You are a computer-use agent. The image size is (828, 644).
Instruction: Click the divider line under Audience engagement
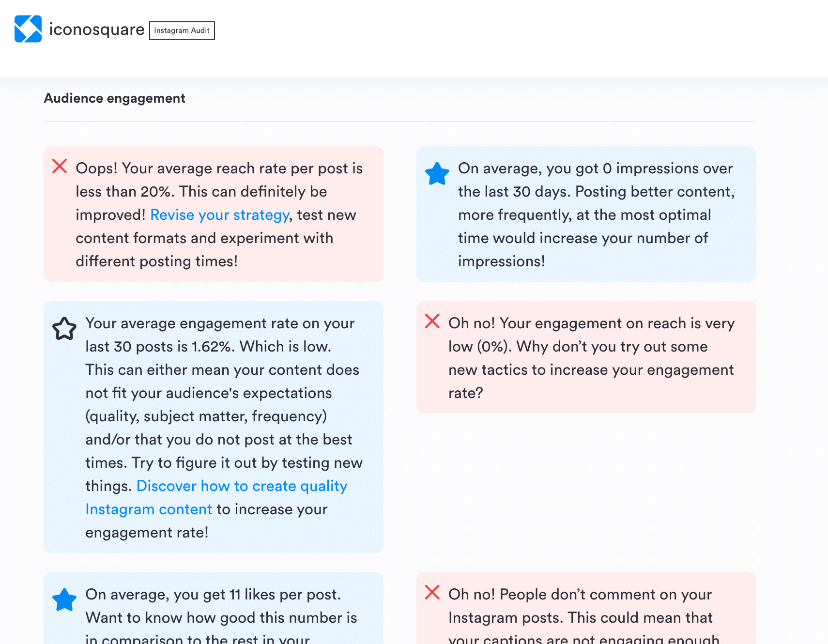tap(399, 122)
